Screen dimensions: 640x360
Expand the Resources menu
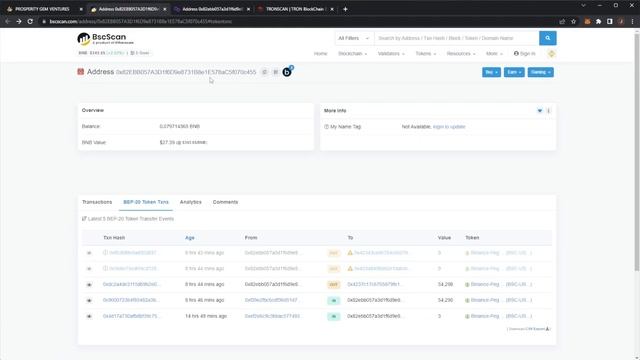[x=461, y=53]
